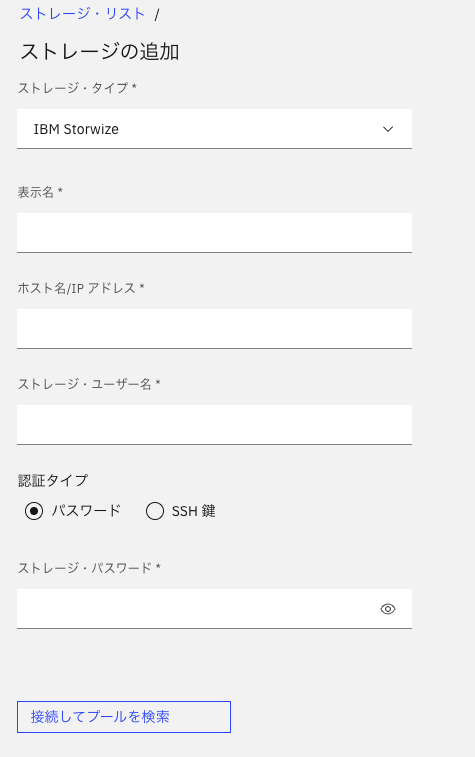Viewport: 475px width, 757px height.
Task: Show password with the eye icon
Action: click(388, 609)
